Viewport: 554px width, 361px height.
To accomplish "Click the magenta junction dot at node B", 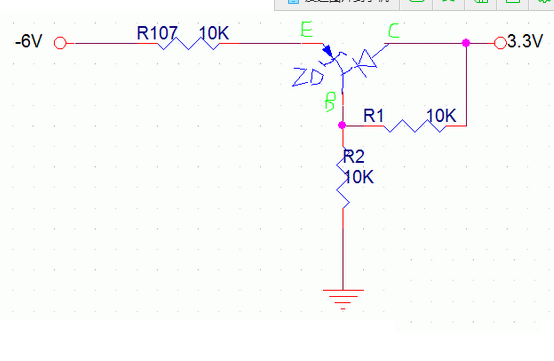I will click(x=342, y=125).
